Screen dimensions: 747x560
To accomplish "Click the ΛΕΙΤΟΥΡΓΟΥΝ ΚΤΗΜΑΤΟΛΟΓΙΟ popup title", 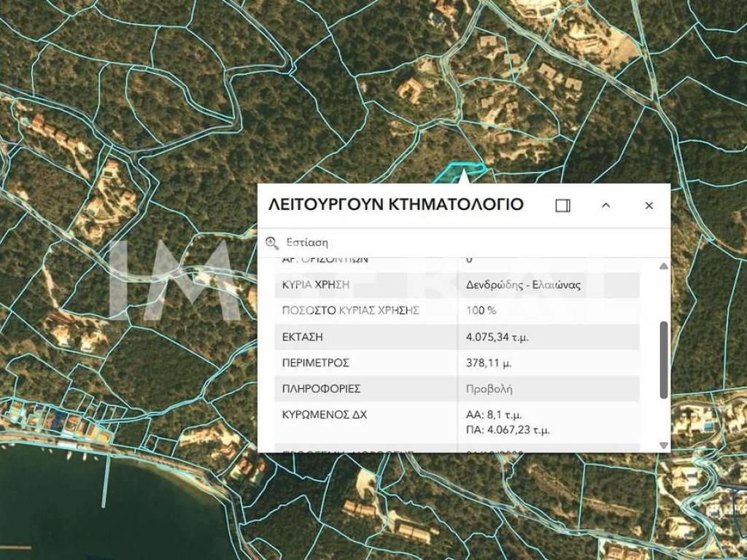I will click(396, 204).
